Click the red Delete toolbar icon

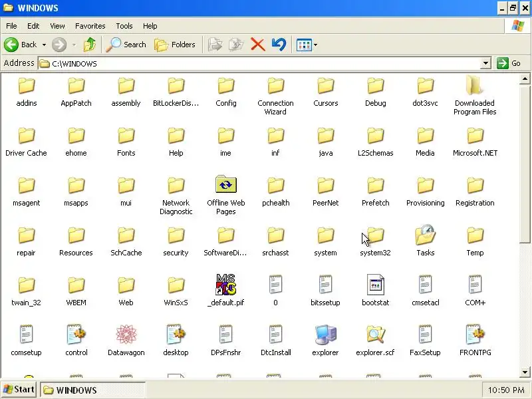(x=258, y=45)
